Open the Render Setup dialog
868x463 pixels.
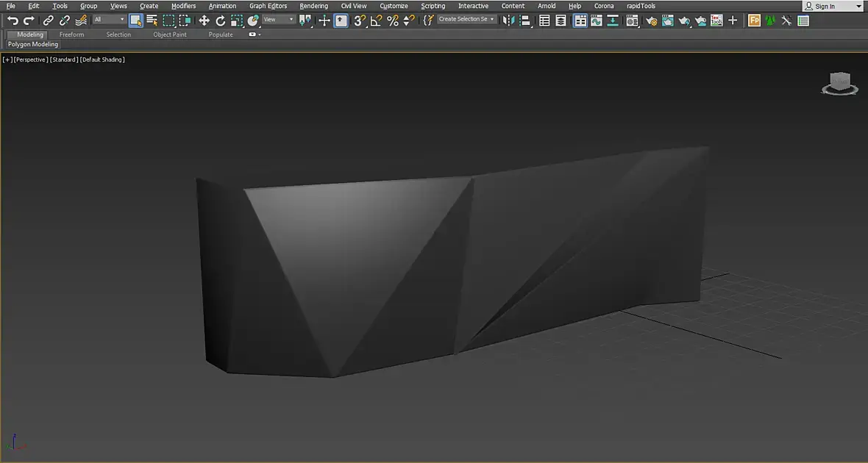point(651,21)
